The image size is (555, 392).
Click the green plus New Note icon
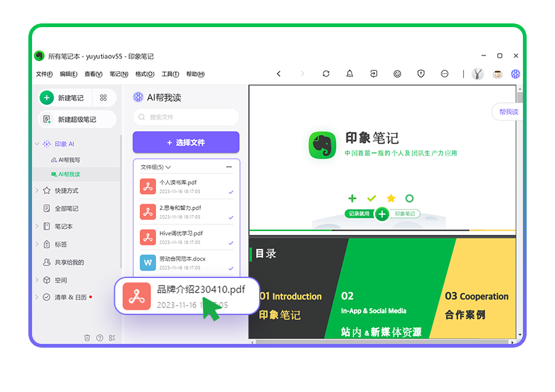pos(47,97)
